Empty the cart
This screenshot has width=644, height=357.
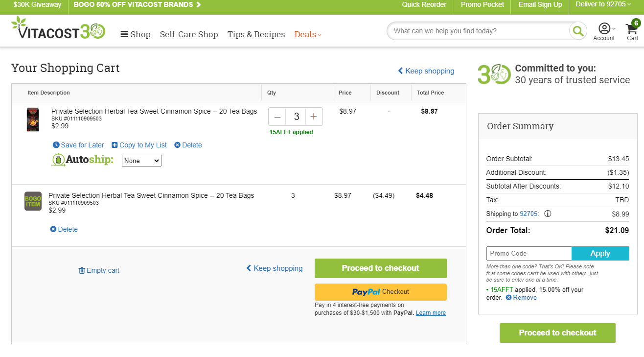99,270
